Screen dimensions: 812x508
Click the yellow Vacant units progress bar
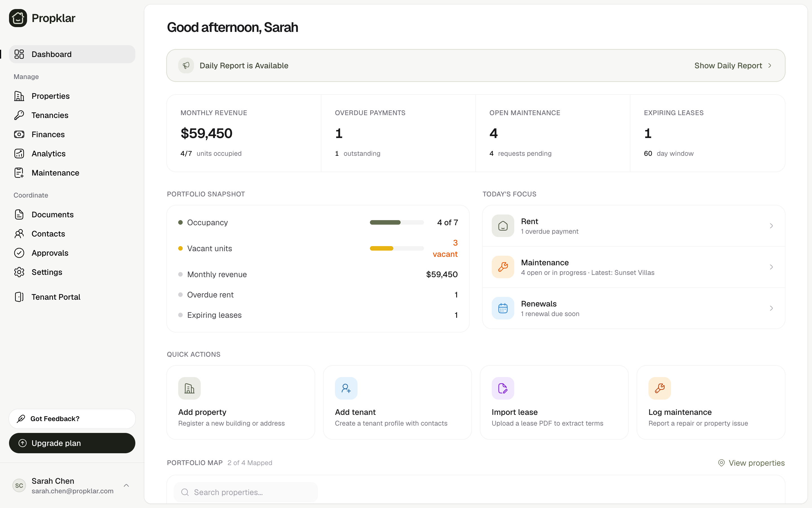(397, 248)
